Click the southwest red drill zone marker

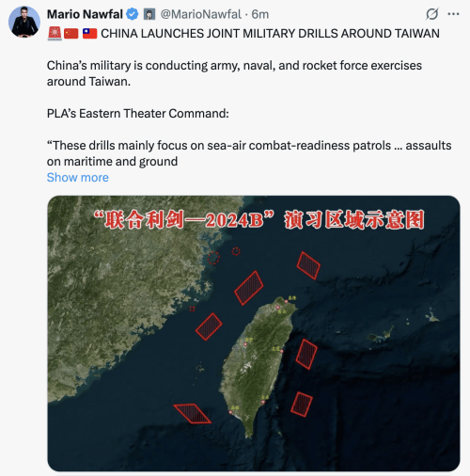[x=192, y=414]
